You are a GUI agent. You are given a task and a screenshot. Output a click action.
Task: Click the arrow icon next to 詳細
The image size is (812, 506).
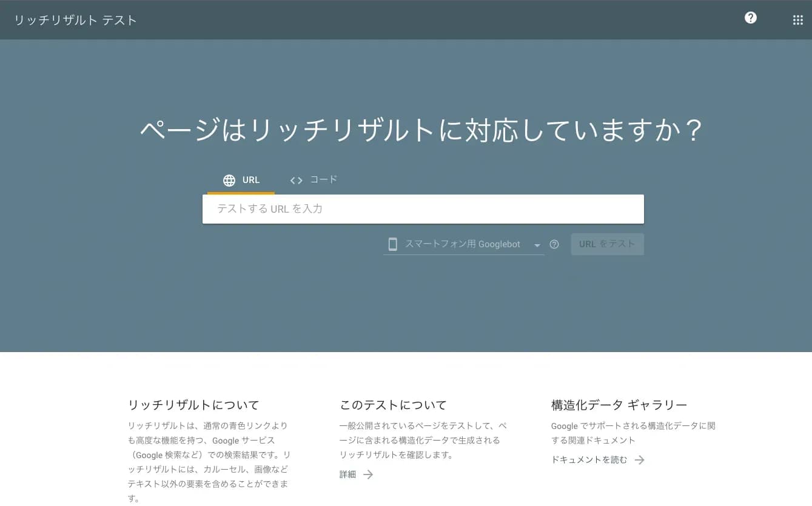click(x=369, y=474)
